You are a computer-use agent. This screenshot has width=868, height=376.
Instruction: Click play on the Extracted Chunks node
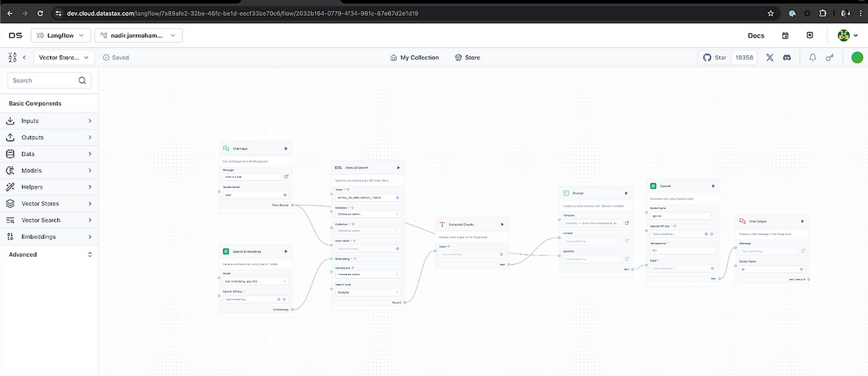click(501, 224)
